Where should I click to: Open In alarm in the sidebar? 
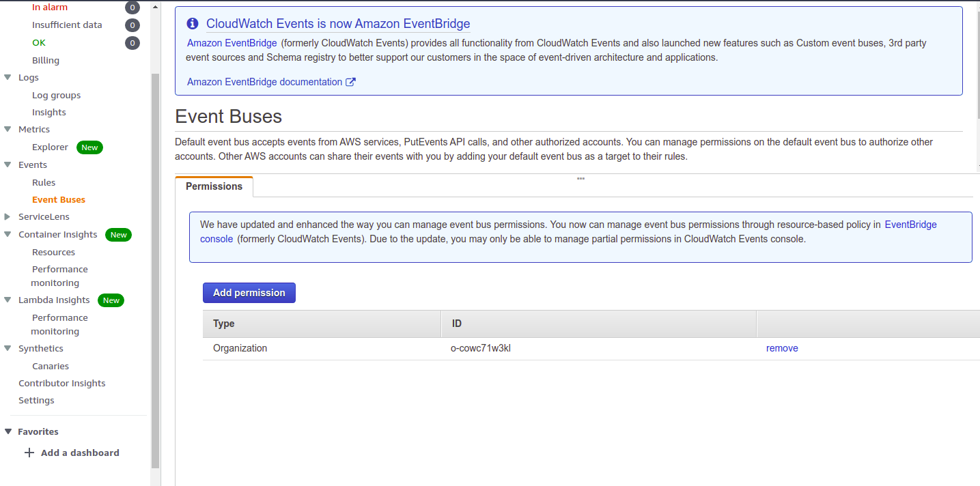[x=50, y=8]
